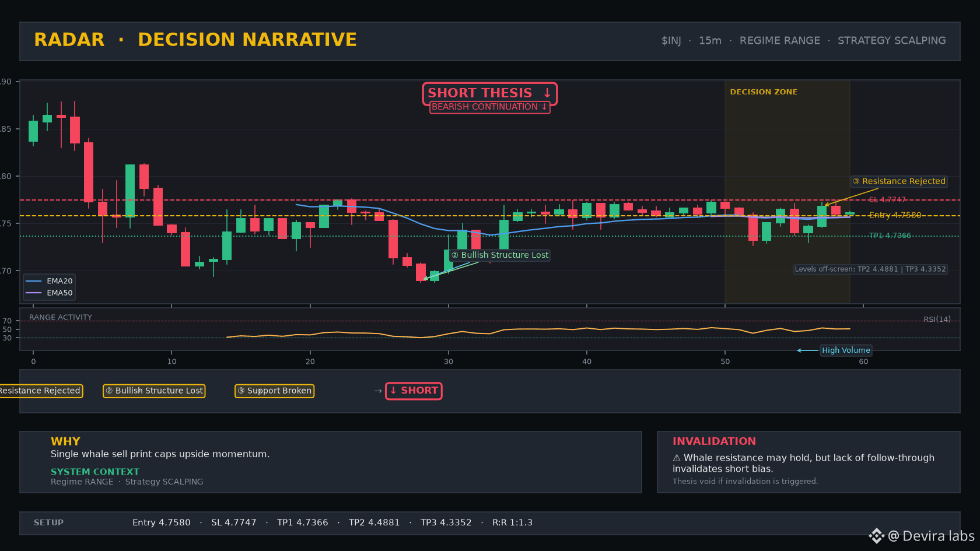Screen dimensions: 980x551
Task: Click the x-axis tick label 50
Action: (x=724, y=362)
